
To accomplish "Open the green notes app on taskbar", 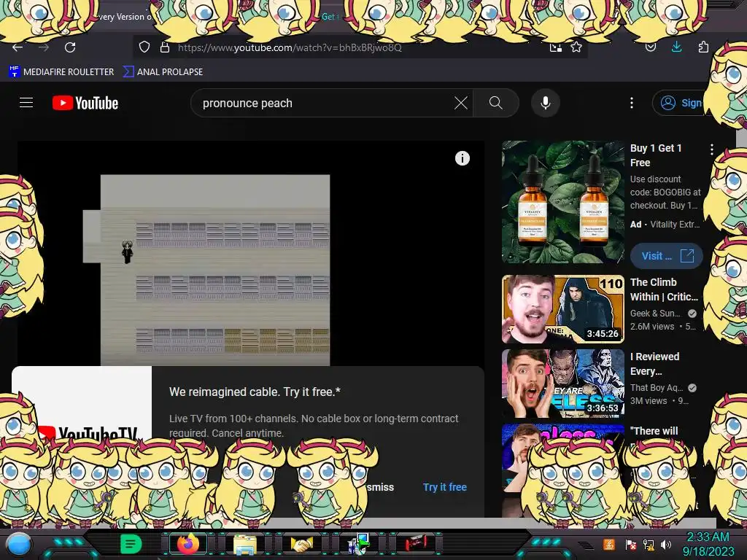I will click(x=131, y=544).
